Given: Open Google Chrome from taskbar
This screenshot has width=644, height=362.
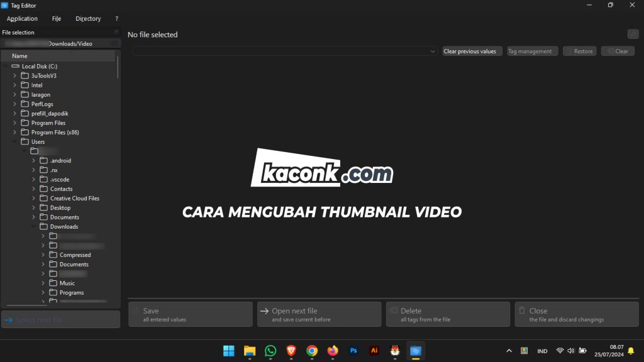Looking at the screenshot, I should pyautogui.click(x=312, y=351).
